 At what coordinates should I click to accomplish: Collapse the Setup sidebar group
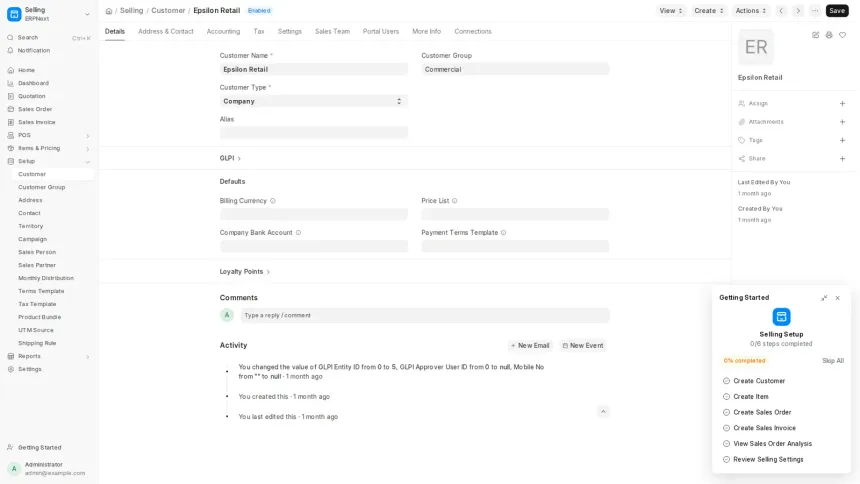click(x=87, y=162)
